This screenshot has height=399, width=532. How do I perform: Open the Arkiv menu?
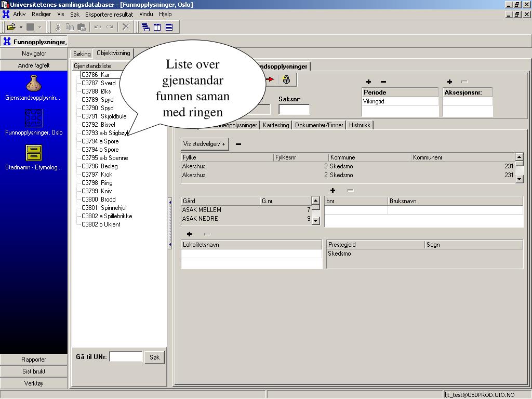coord(19,14)
